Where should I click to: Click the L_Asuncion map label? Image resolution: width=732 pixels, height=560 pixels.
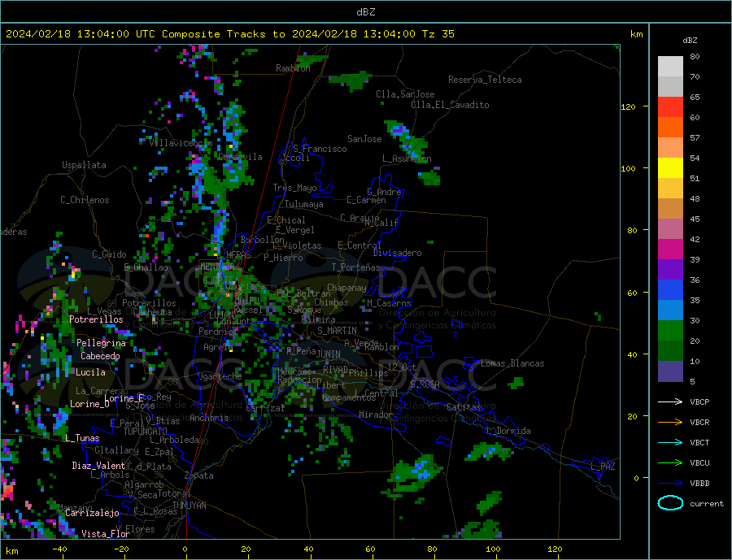tap(407, 158)
